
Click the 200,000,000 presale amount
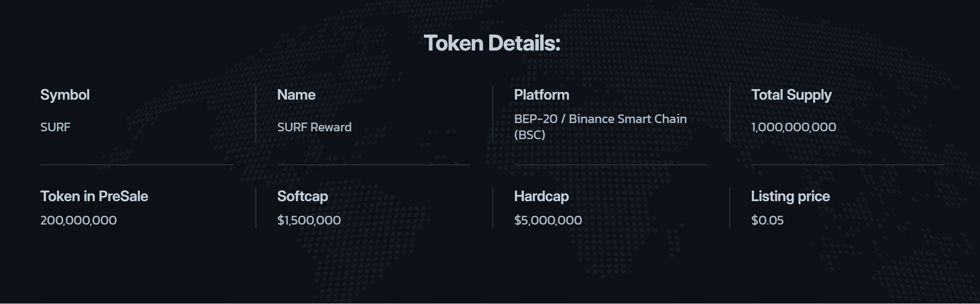click(79, 220)
